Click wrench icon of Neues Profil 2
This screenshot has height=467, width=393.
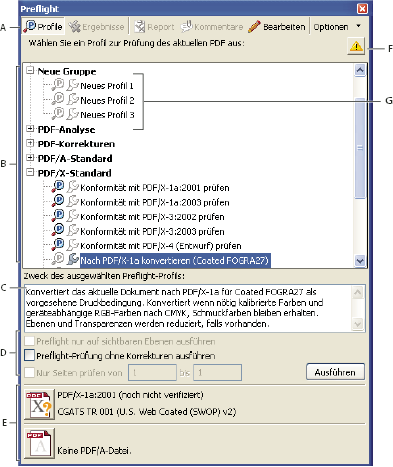point(72,100)
